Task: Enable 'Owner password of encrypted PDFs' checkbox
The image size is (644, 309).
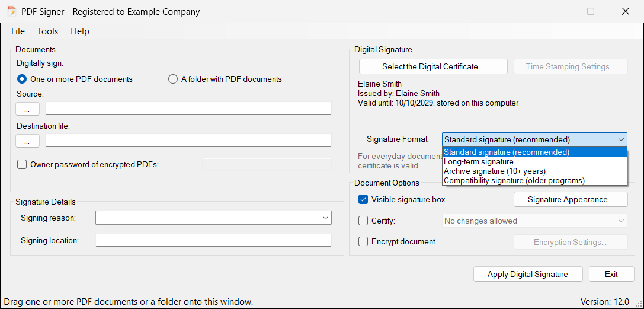Action: (x=22, y=164)
